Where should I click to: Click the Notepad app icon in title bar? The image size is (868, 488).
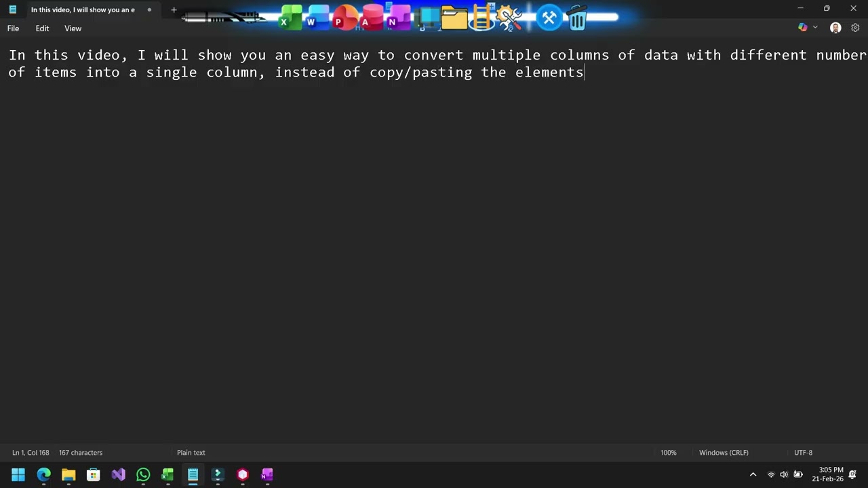12,9
